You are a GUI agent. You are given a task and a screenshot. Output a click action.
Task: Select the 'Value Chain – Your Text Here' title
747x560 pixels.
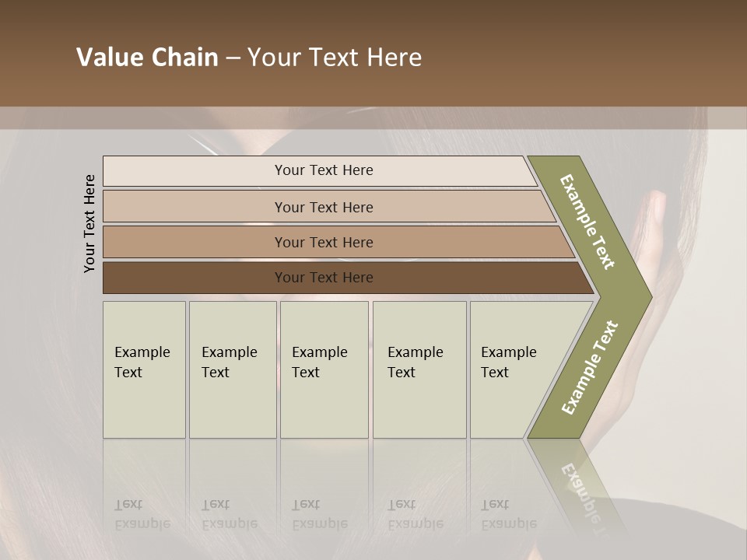pyautogui.click(x=249, y=57)
